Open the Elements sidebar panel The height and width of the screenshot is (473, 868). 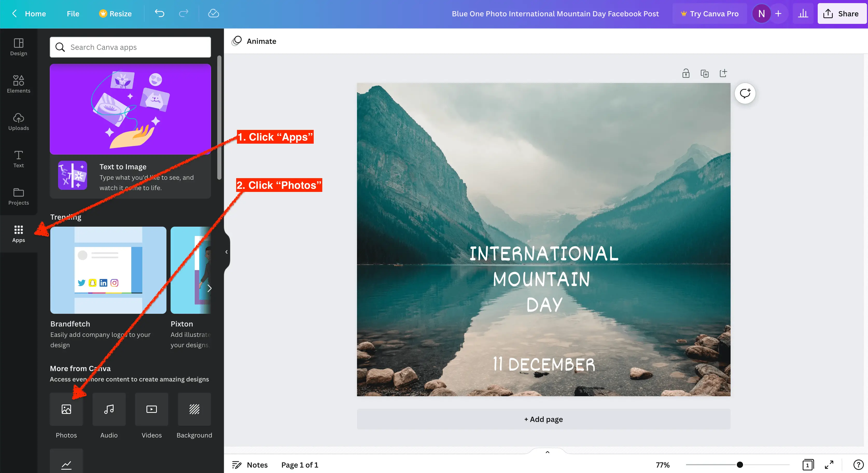[18, 84]
